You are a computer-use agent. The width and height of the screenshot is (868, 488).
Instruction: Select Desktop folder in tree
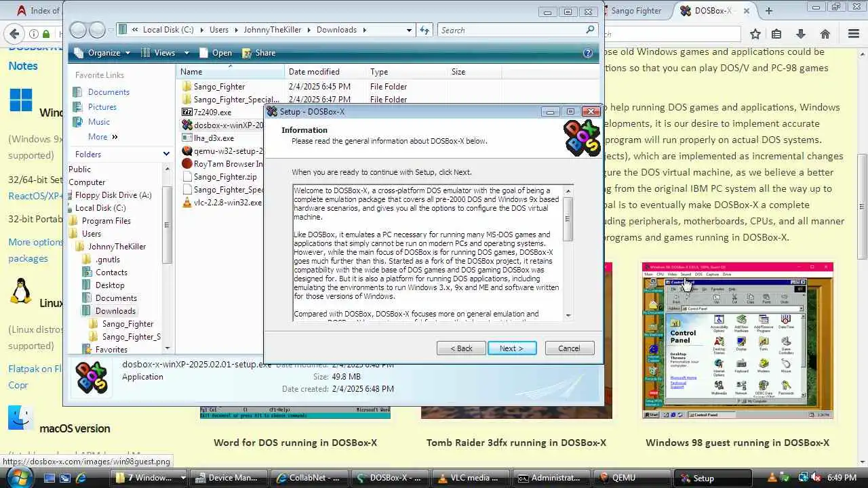coord(109,285)
